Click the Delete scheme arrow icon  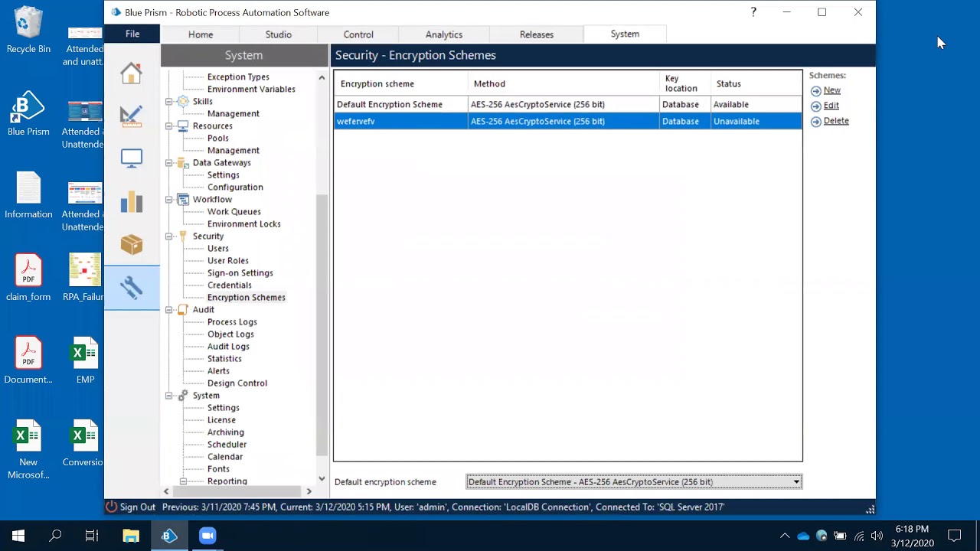815,122
